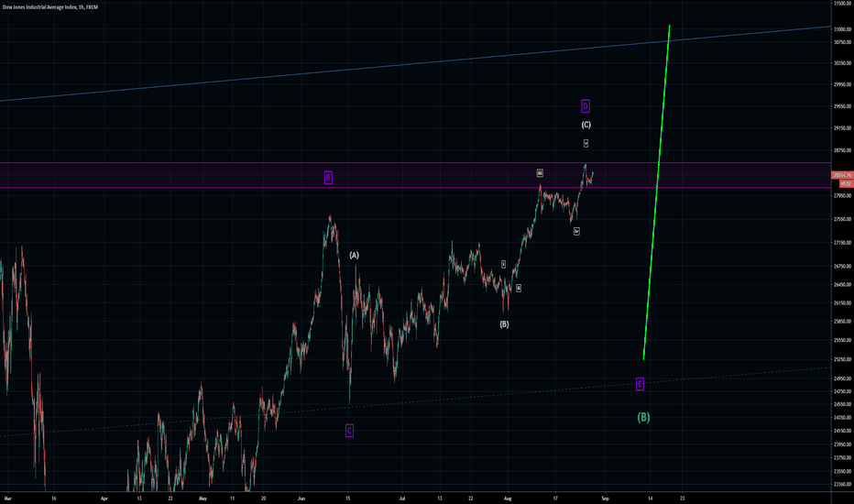
Task: Click the 24550.00 price axis label
Action: (x=842, y=404)
